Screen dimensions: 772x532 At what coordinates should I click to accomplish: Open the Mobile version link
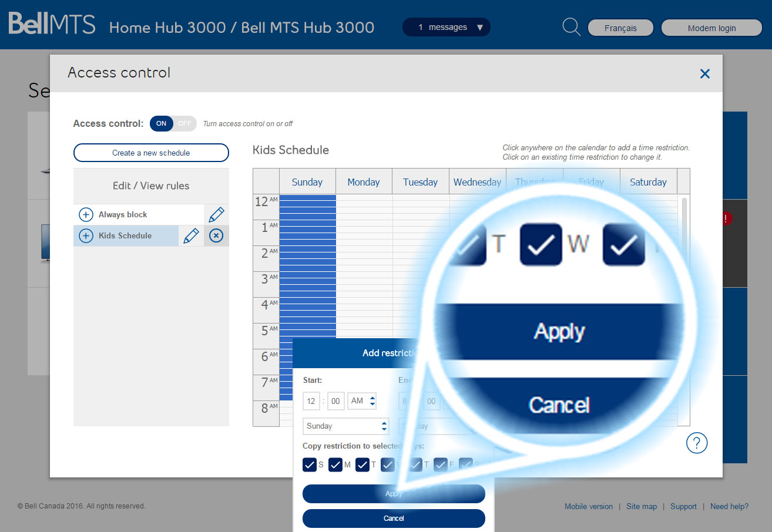[589, 506]
